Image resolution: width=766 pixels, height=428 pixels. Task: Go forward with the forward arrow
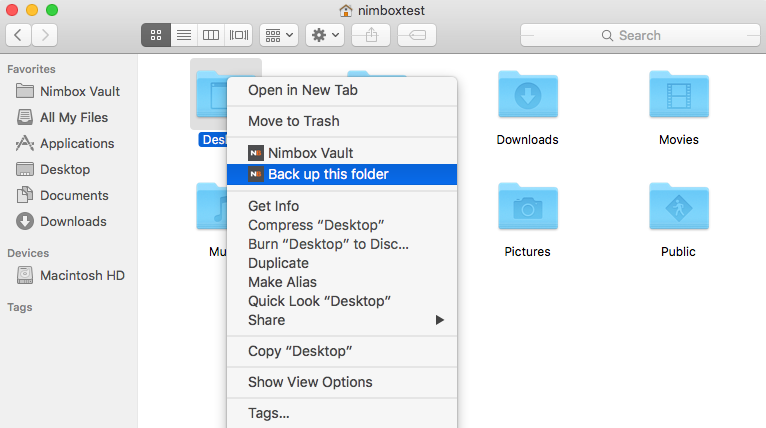pyautogui.click(x=44, y=35)
